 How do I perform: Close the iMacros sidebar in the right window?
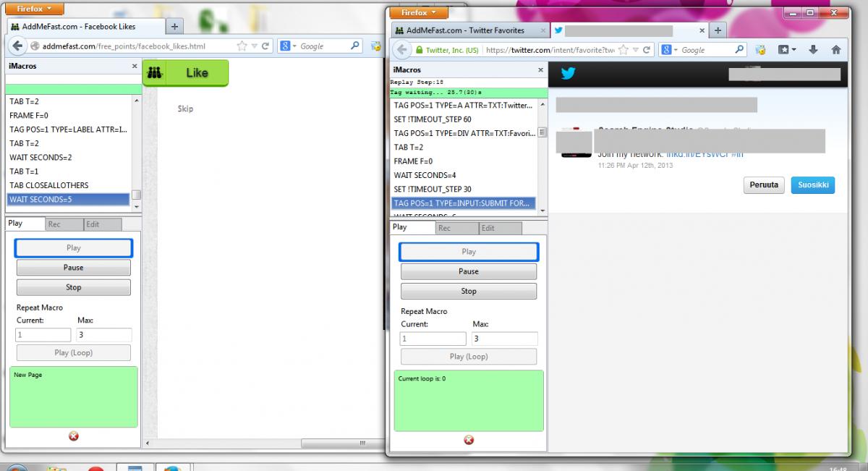click(540, 70)
